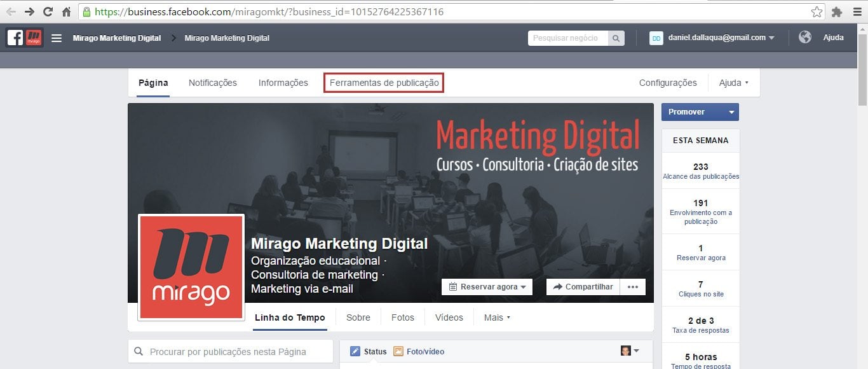
Task: Open the Ajuda dropdown in the page tabs
Action: coord(734,83)
